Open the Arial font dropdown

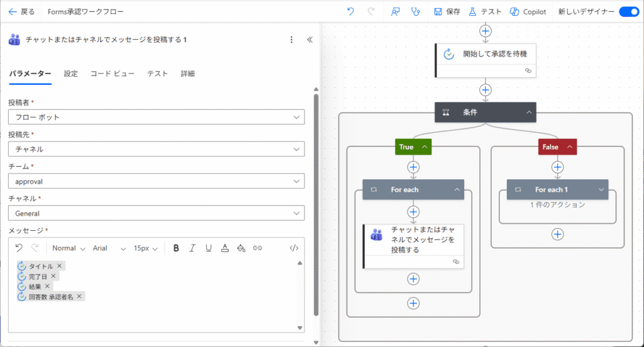point(109,248)
